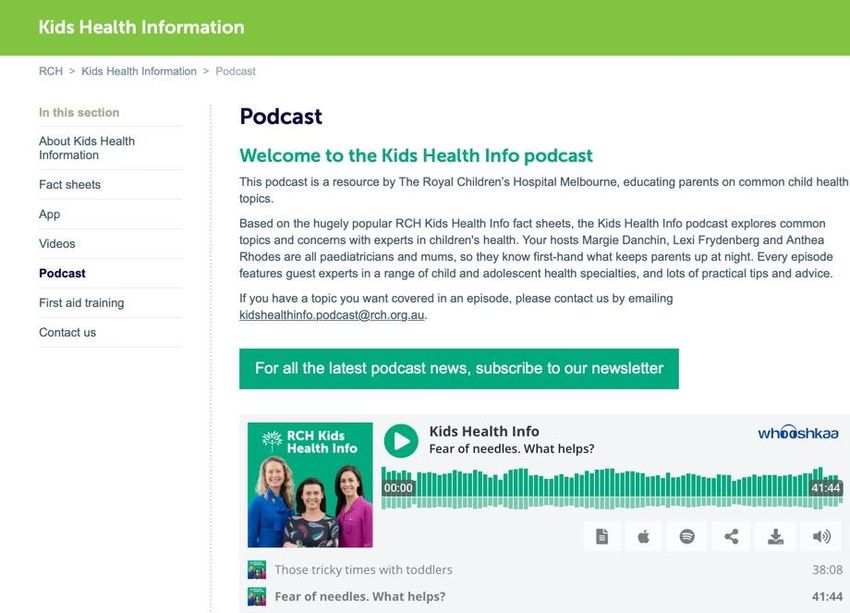Open About Kids Health Information sidebar link
The height and width of the screenshot is (613, 850).
[87, 148]
